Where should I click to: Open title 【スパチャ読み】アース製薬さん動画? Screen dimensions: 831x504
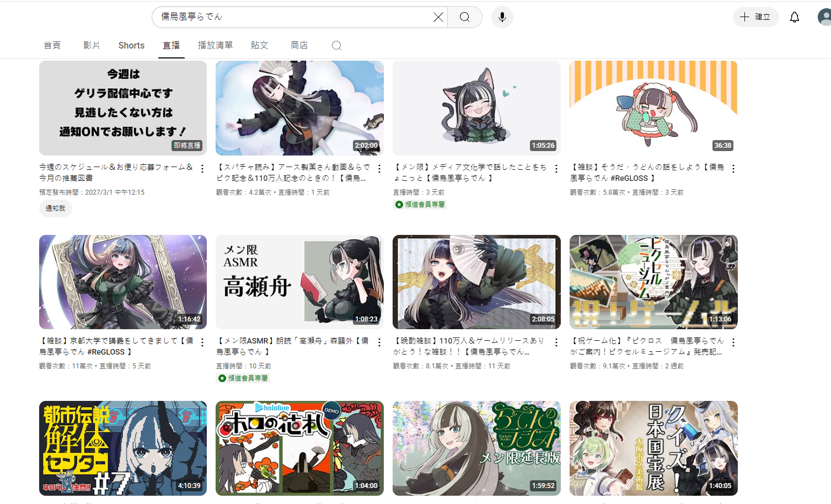[x=293, y=172]
